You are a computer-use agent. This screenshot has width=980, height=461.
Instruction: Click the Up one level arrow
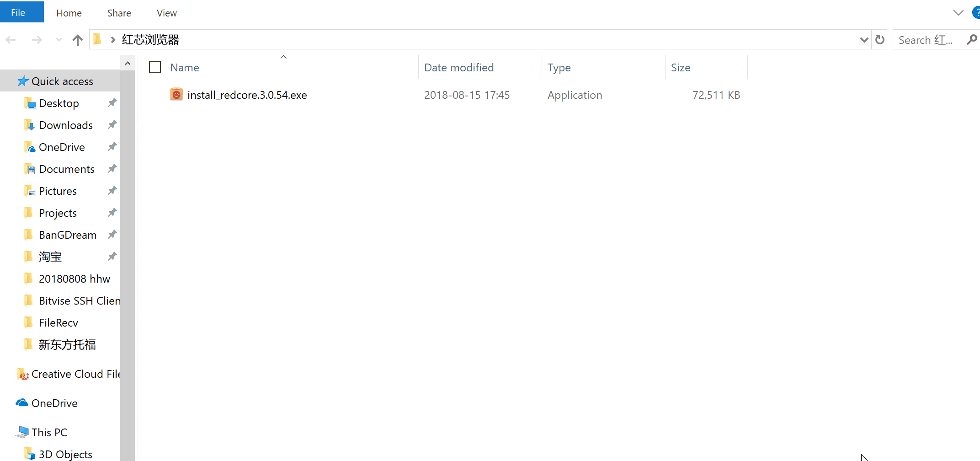point(78,40)
